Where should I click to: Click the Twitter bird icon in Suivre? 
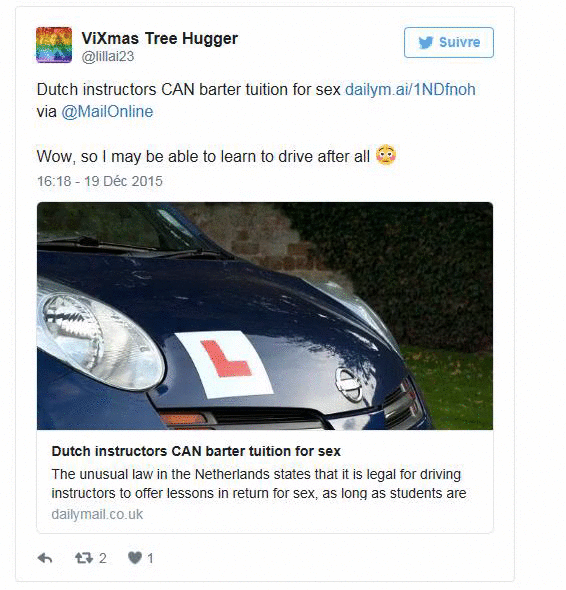pos(426,43)
